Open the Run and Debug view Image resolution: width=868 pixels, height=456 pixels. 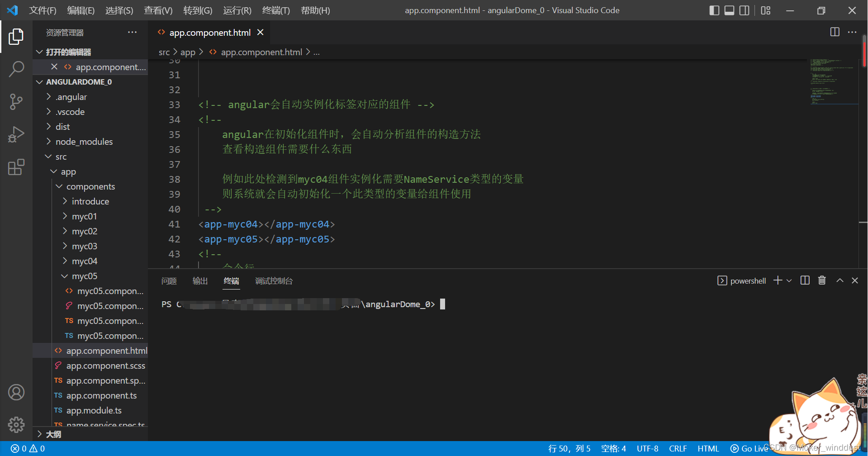pos(16,134)
